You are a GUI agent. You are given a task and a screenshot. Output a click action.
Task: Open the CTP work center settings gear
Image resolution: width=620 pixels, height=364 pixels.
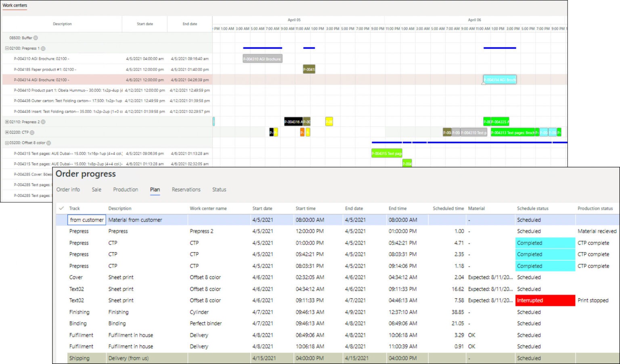(x=31, y=132)
